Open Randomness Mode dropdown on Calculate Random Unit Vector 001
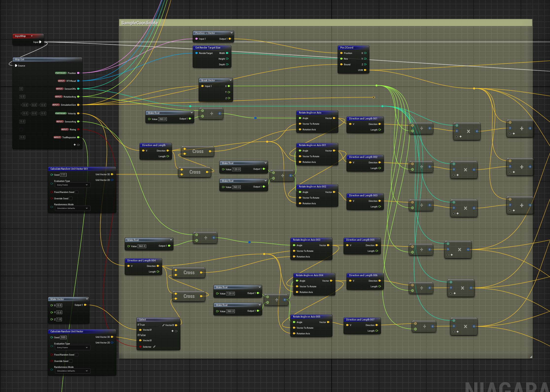Screen dimensions: 550x392 pyautogui.click(x=72, y=208)
